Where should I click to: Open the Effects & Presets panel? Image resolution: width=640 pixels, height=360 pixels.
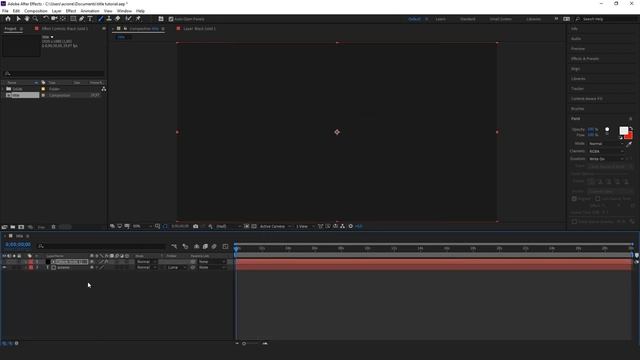tap(585, 59)
